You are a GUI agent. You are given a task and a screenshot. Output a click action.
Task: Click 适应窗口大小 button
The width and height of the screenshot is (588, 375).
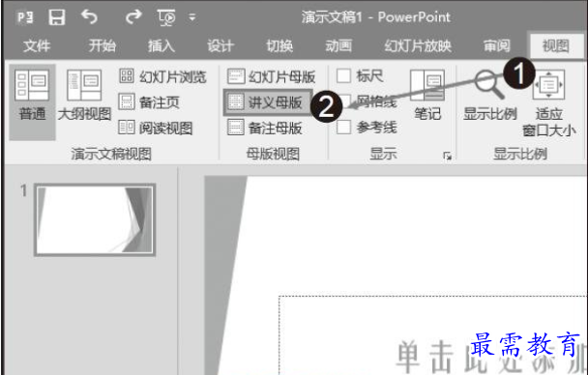(x=549, y=103)
